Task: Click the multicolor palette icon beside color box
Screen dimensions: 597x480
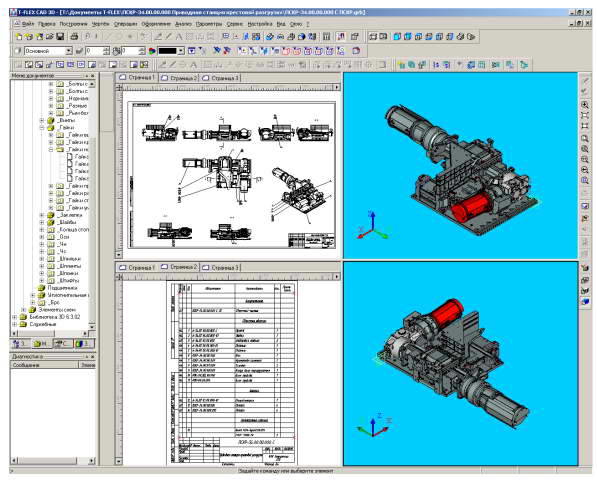Action: (152, 51)
